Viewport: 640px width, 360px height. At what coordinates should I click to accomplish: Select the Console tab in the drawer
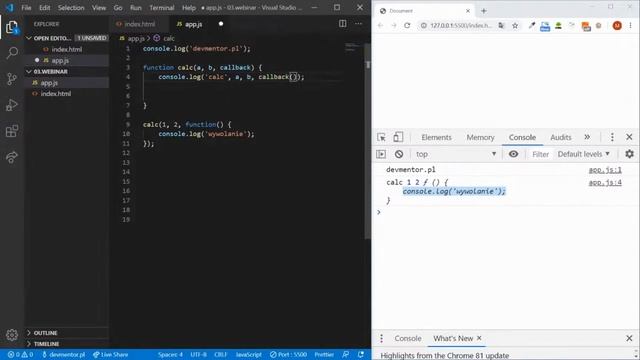click(408, 338)
